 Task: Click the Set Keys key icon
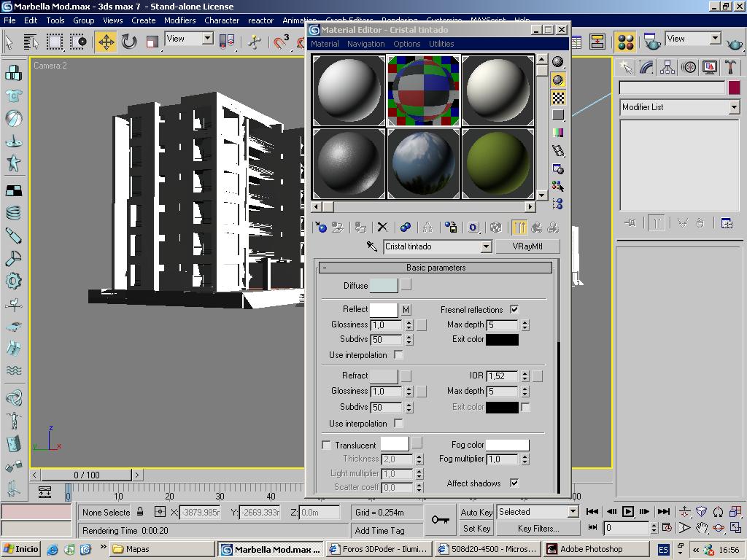click(440, 519)
